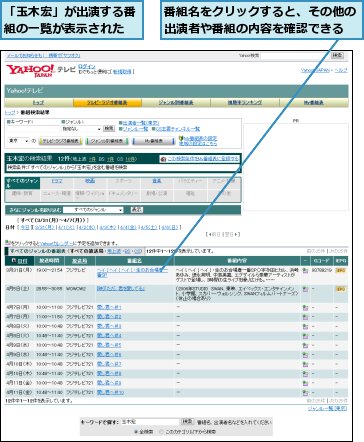Image resolution: width=364 pixels, height=442 pixels.
Task: Filter results by 映画 genre
Action: pyautogui.click(x=90, y=181)
